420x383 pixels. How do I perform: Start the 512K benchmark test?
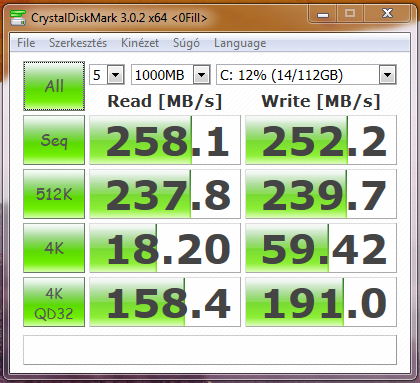(x=54, y=194)
